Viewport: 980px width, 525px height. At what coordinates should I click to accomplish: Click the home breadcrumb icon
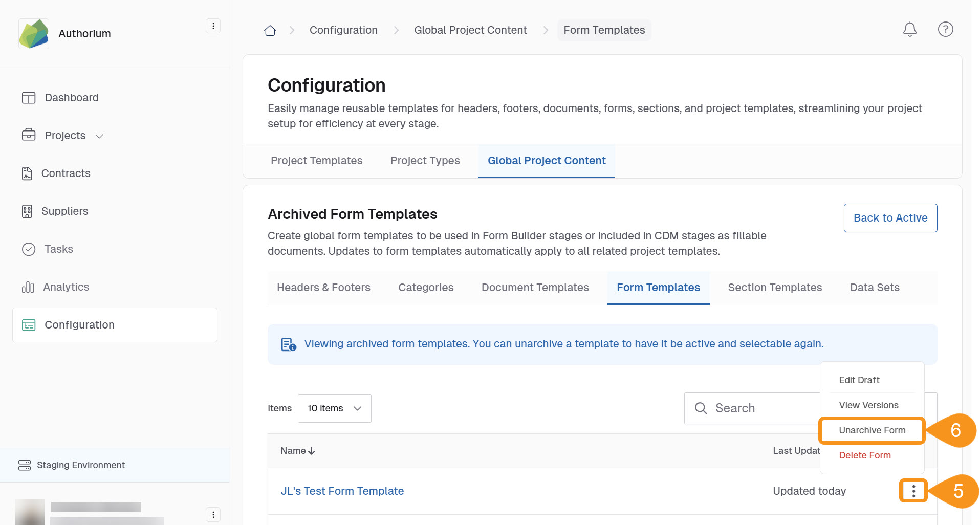click(270, 30)
